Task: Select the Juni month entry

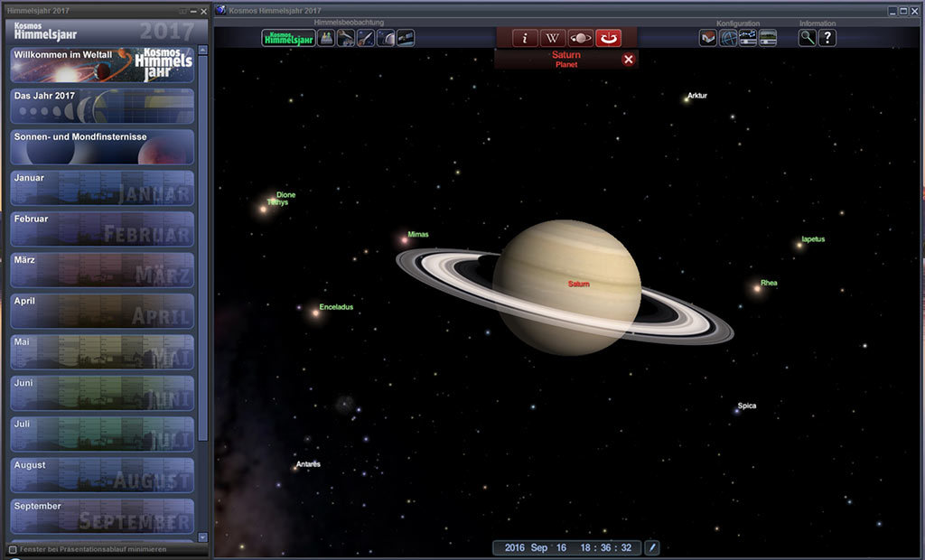Action: (x=102, y=393)
